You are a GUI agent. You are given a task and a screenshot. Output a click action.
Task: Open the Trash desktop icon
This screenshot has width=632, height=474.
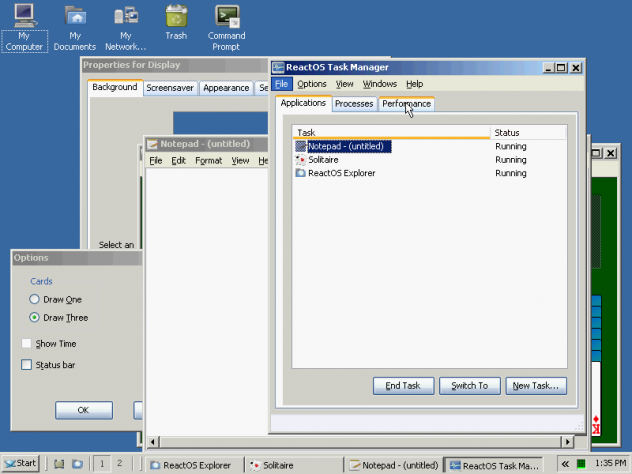click(x=176, y=18)
